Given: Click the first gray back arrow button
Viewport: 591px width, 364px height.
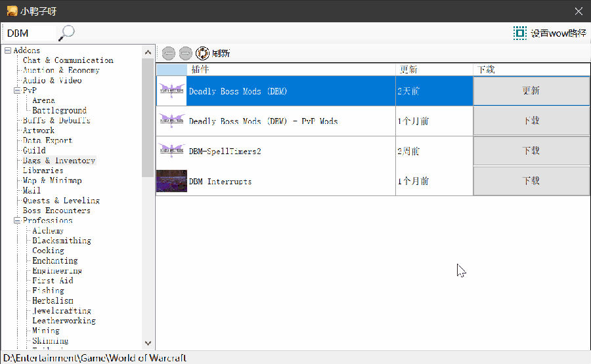Looking at the screenshot, I should [169, 53].
